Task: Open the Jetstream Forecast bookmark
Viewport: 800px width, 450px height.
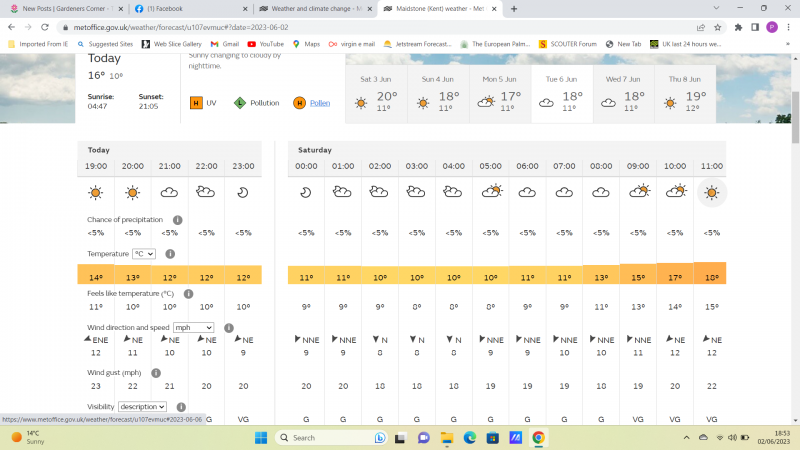Action: 417,44
